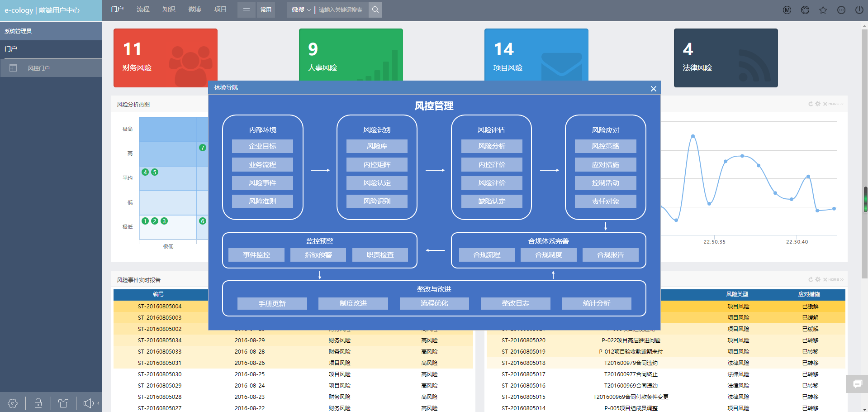Open the 项目风险 blue card
The image size is (868, 412).
(536, 55)
